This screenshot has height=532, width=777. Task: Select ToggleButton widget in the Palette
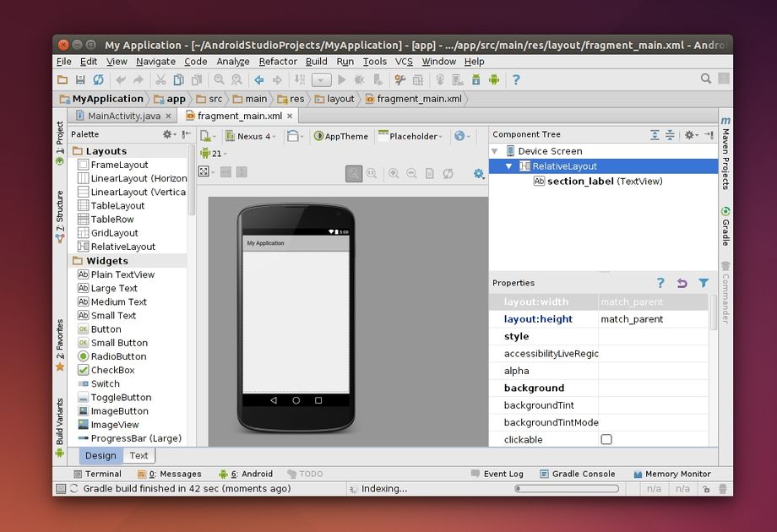115,397
